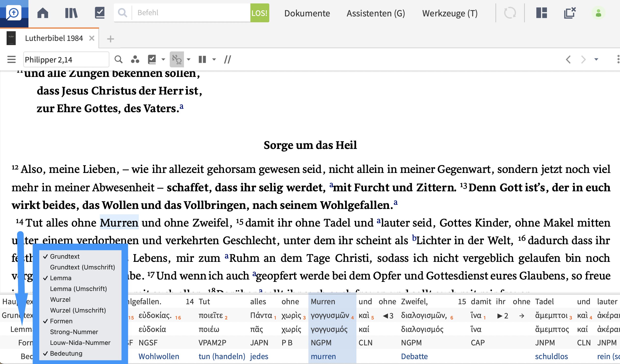Click the gloss link tun (handeln)
The width and height of the screenshot is (620, 364).
tap(222, 357)
